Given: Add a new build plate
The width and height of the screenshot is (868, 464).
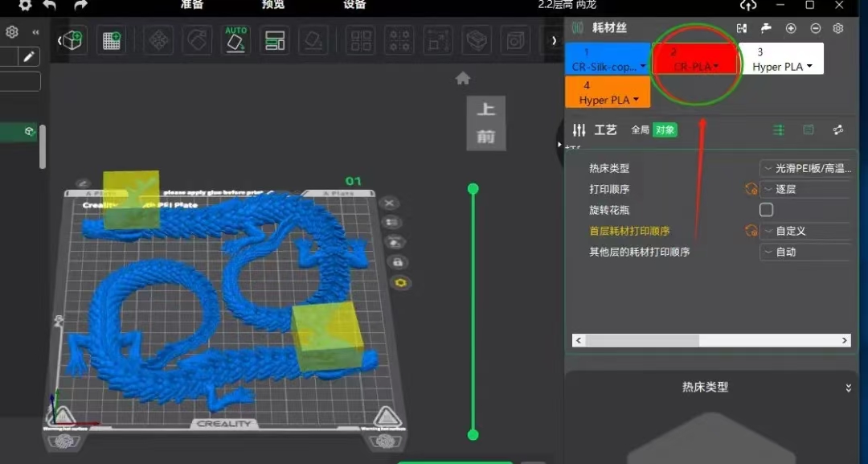Looking at the screenshot, I should click(x=111, y=40).
